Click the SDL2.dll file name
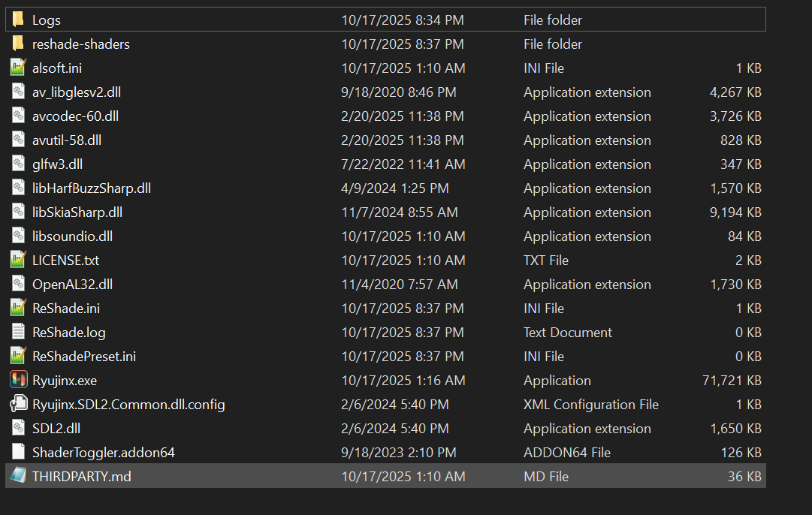This screenshot has width=812, height=515. click(56, 428)
